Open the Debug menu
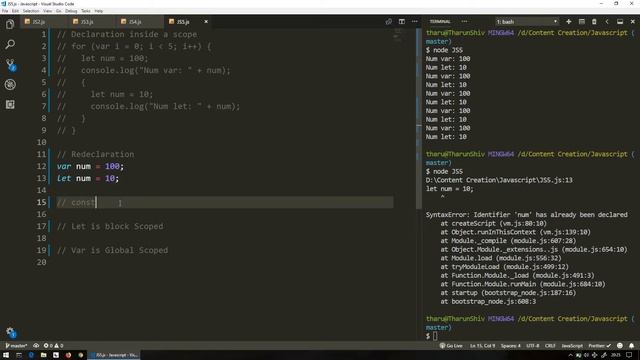 point(71,11)
